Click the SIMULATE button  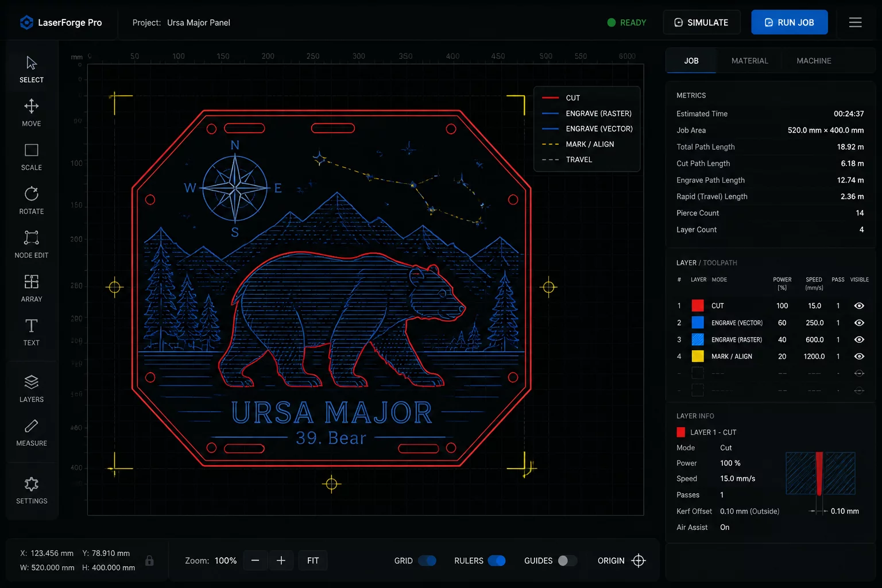tap(702, 22)
